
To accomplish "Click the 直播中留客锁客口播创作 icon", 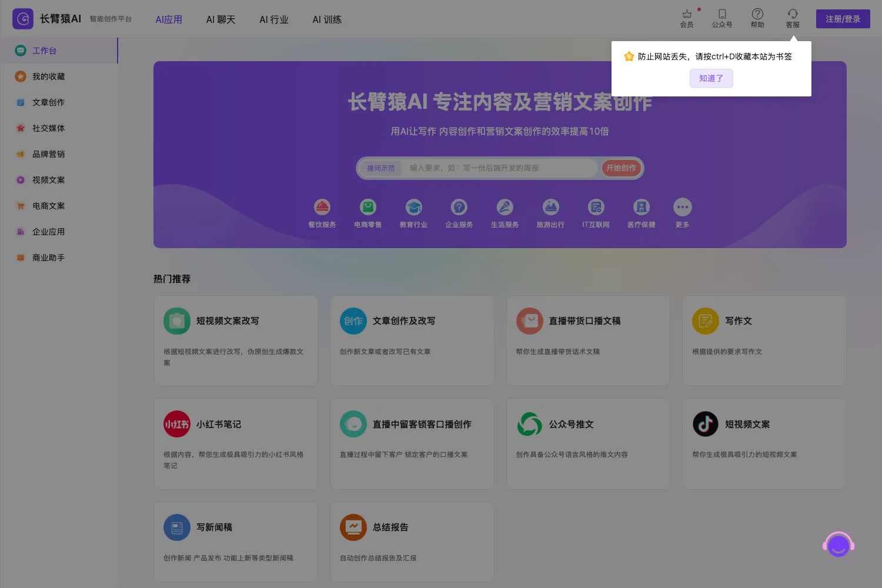I will (353, 424).
